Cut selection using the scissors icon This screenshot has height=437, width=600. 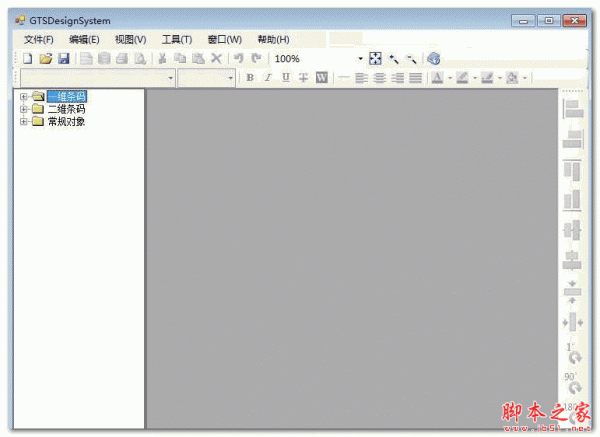click(162, 59)
